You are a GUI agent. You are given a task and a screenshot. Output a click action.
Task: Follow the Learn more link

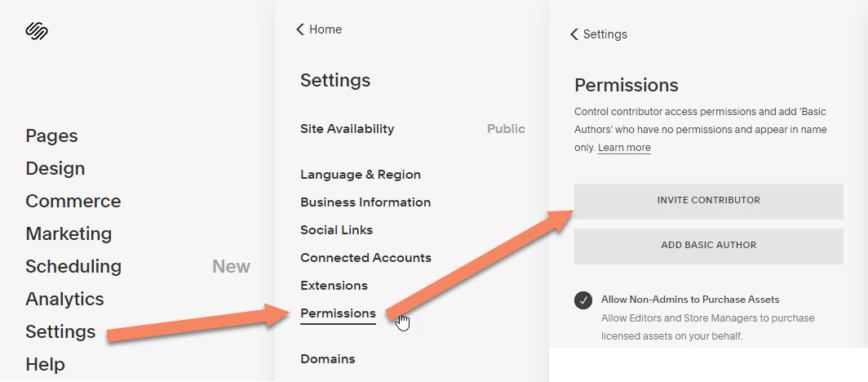(x=624, y=148)
